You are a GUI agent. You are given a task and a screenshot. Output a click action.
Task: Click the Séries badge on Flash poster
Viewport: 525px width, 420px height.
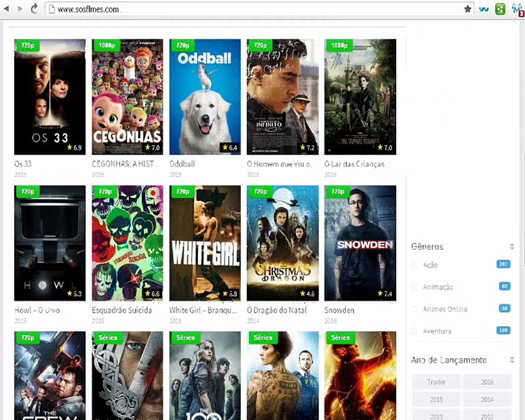340,337
